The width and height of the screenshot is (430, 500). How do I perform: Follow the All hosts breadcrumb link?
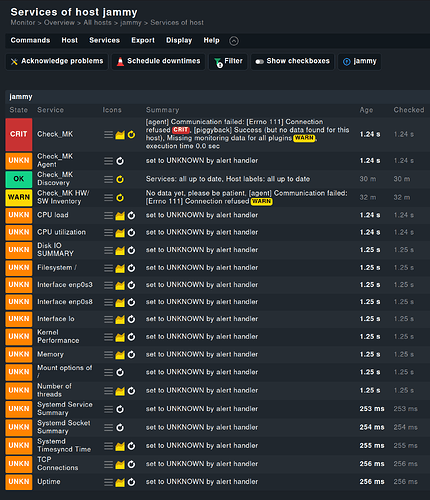pos(97,23)
